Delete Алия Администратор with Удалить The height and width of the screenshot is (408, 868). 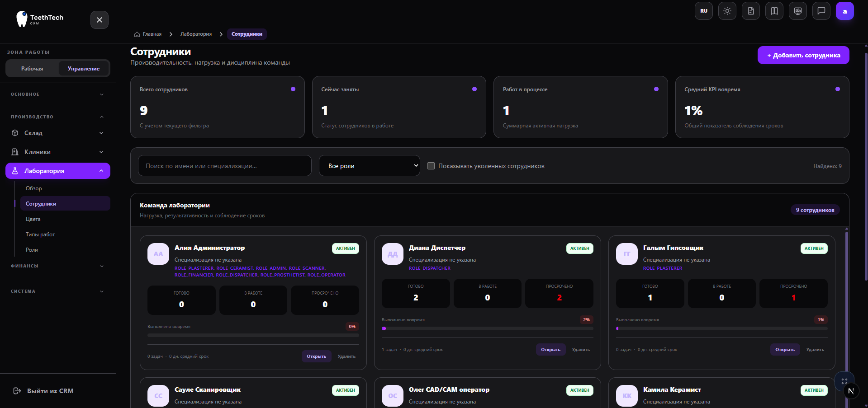(x=346, y=356)
